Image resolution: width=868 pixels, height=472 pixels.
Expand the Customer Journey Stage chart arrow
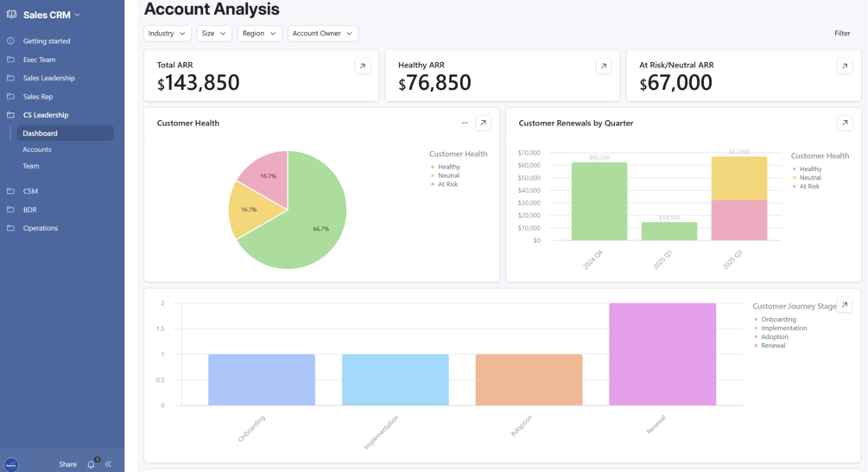[844, 304]
